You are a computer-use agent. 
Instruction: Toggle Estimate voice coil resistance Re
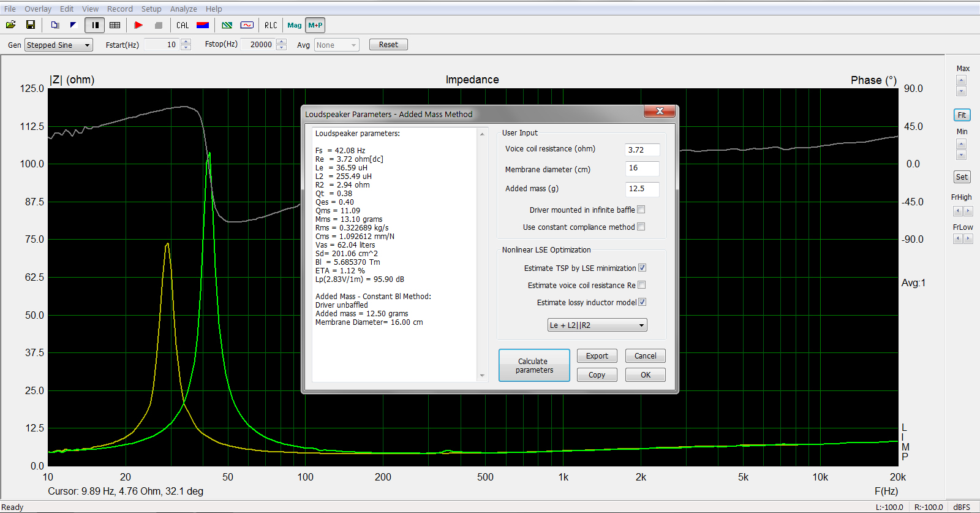click(642, 285)
